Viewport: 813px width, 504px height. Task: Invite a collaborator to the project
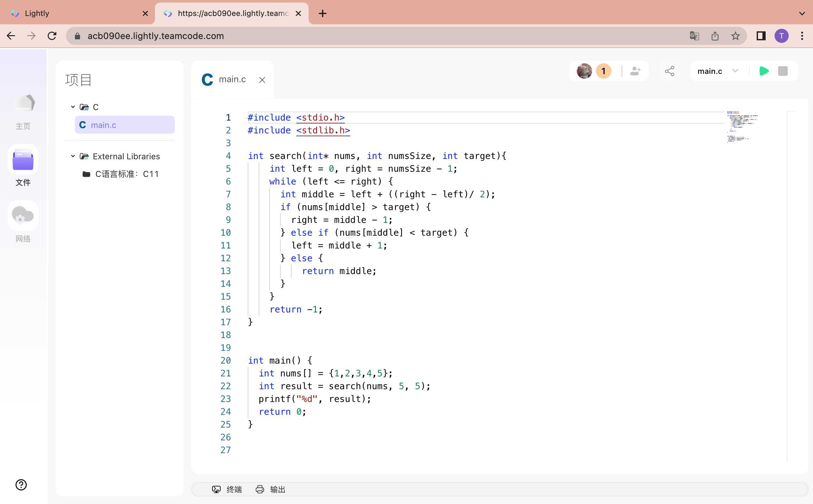[635, 71]
